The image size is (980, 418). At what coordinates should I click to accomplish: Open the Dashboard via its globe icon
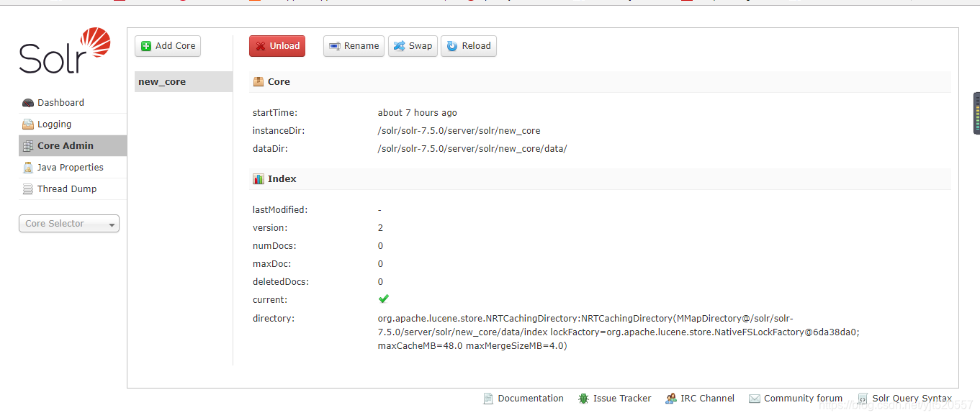pyautogui.click(x=28, y=102)
